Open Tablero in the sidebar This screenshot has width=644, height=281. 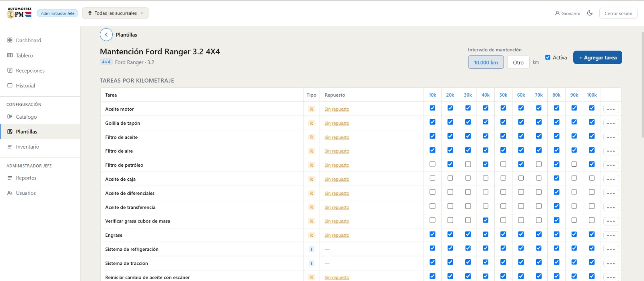coord(40,55)
